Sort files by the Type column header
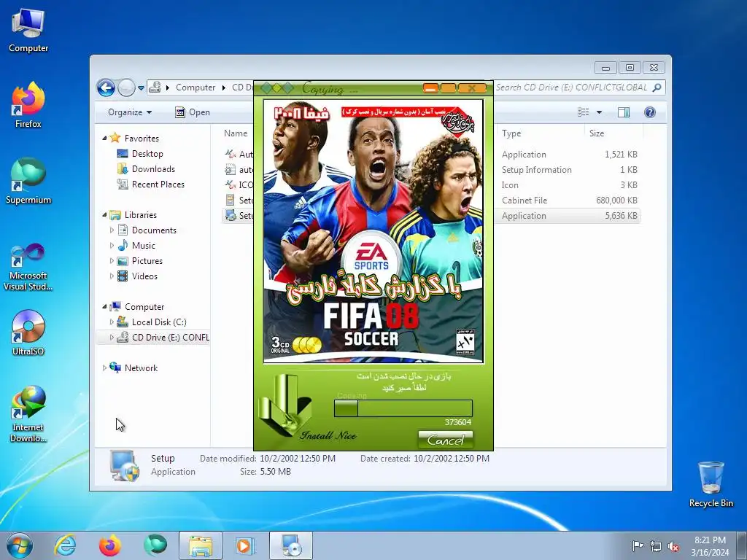747x560 pixels. point(511,133)
